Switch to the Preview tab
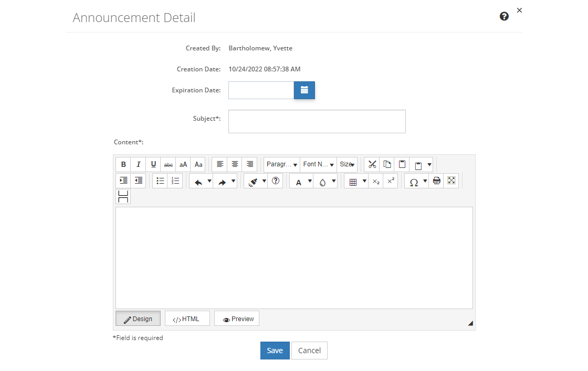The width and height of the screenshot is (588, 371). pyautogui.click(x=237, y=319)
